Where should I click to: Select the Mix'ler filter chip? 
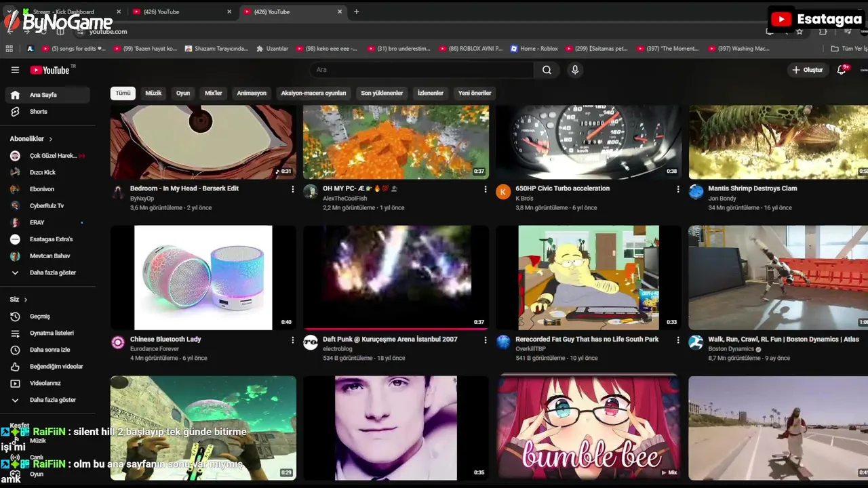tap(214, 93)
